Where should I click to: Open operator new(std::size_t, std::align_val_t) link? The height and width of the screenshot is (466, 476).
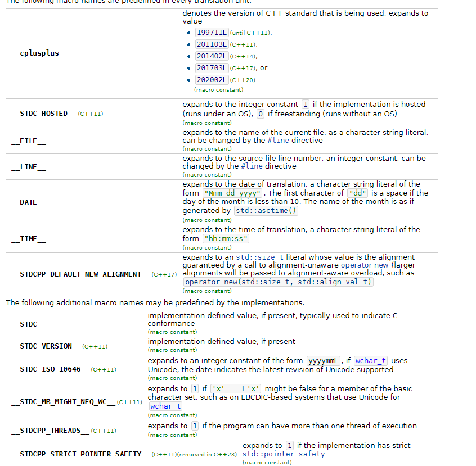(x=278, y=282)
